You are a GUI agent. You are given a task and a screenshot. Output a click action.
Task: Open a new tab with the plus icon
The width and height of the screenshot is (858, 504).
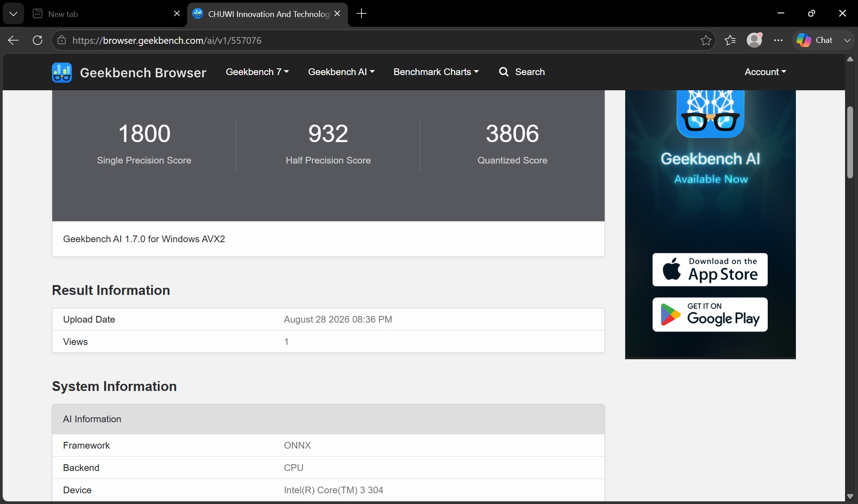pos(362,14)
